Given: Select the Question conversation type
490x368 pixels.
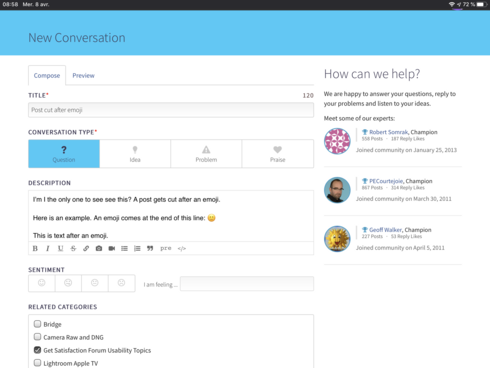Looking at the screenshot, I should pos(64,154).
